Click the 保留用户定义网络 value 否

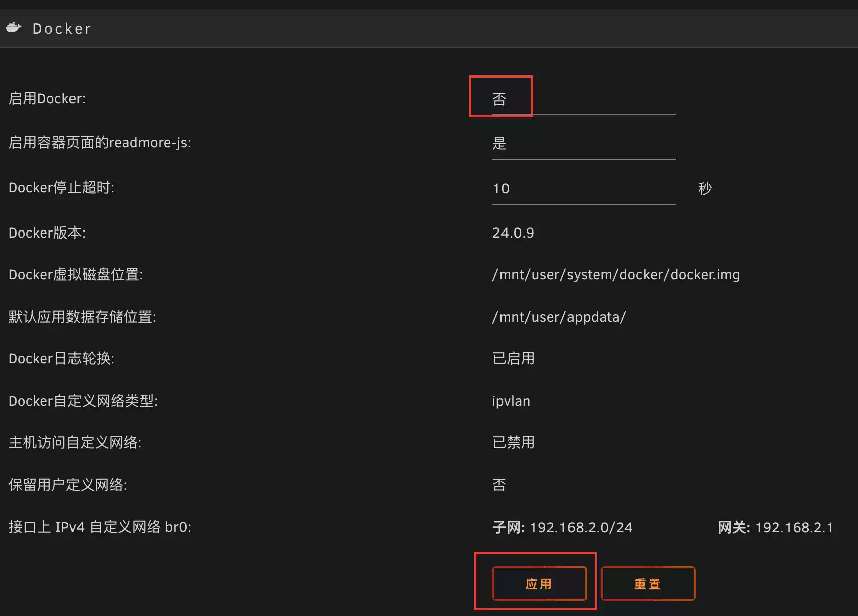499,485
